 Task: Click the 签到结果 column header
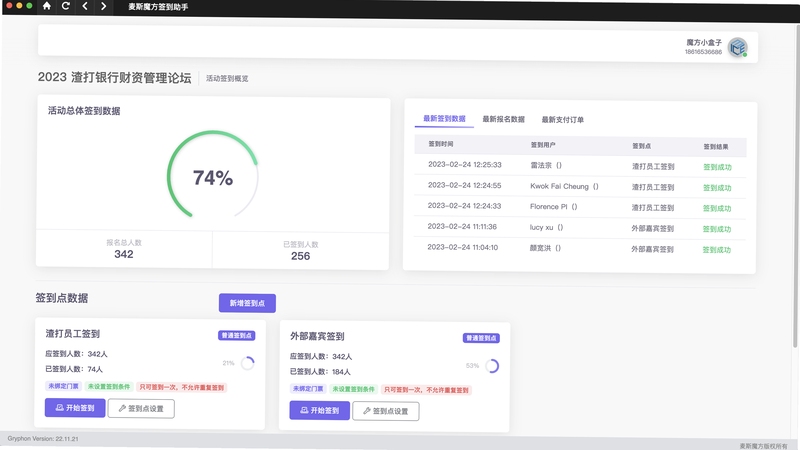point(716,146)
